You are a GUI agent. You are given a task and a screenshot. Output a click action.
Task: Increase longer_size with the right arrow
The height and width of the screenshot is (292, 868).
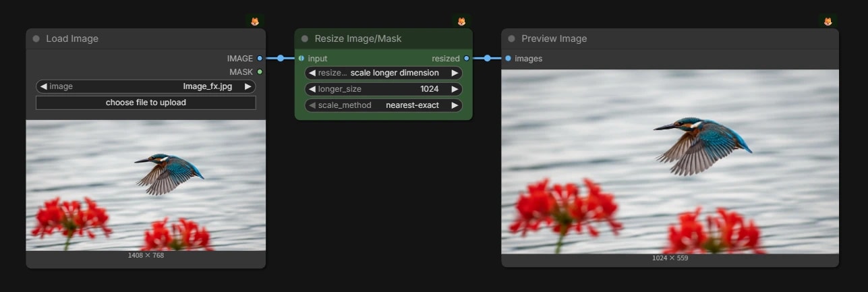coord(455,89)
